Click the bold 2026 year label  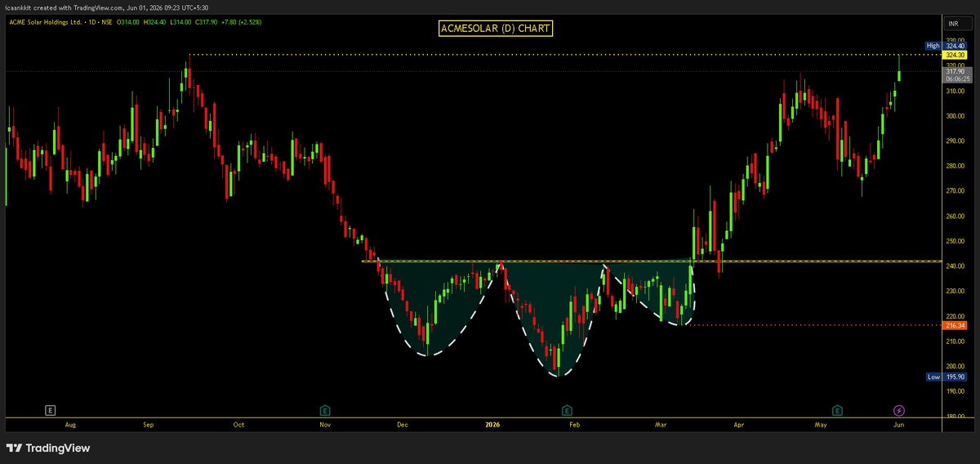pos(492,425)
